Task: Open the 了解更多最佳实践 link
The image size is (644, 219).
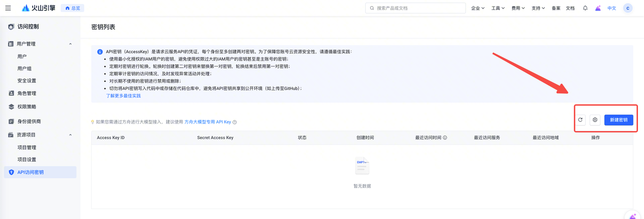Action: (123, 96)
